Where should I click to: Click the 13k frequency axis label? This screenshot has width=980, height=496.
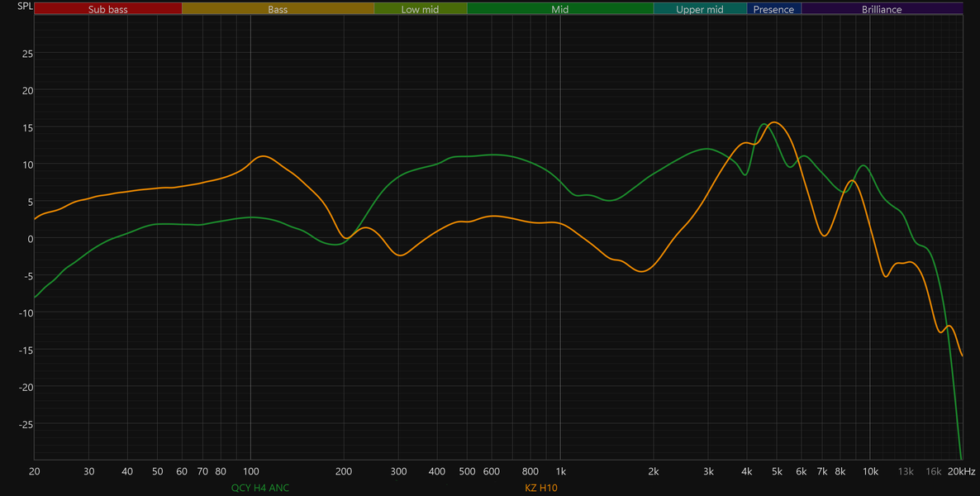pyautogui.click(x=906, y=471)
